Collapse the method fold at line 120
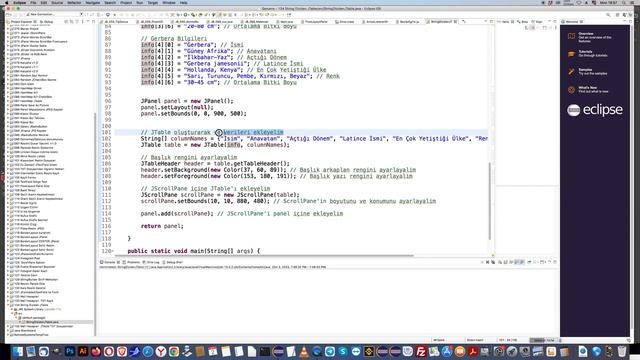 (113, 251)
